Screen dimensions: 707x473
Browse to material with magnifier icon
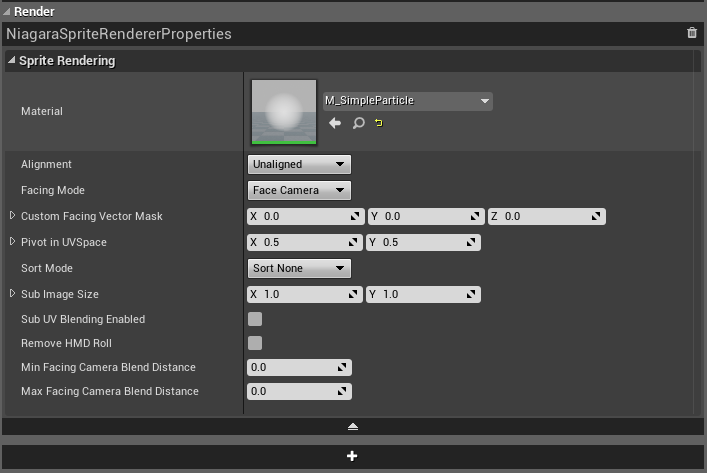pyautogui.click(x=358, y=123)
